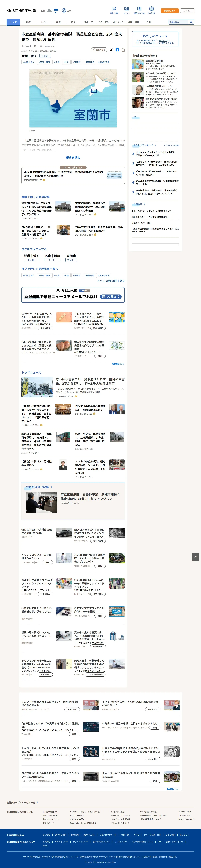Select the オピニオン navigation tab
The image size is (201, 868).
tap(118, 22)
